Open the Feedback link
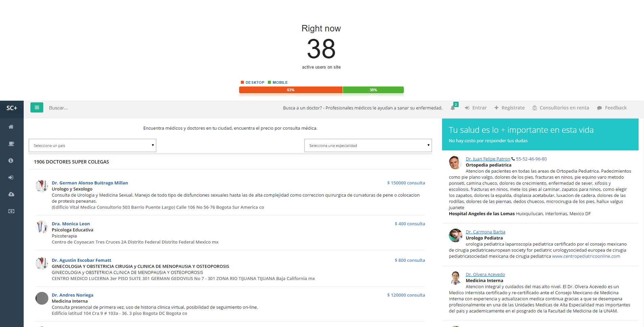 [612, 108]
